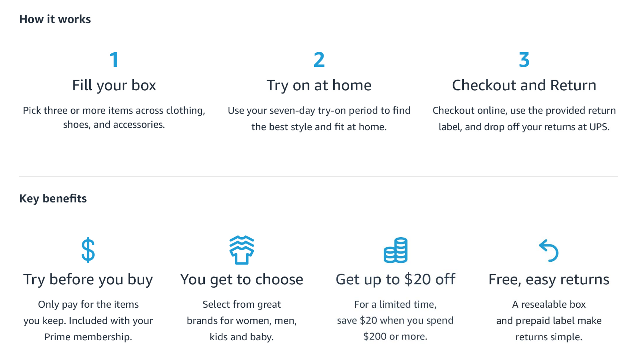Click the return arrow icon
Image resolution: width=624 pixels, height=364 pixels.
click(549, 251)
